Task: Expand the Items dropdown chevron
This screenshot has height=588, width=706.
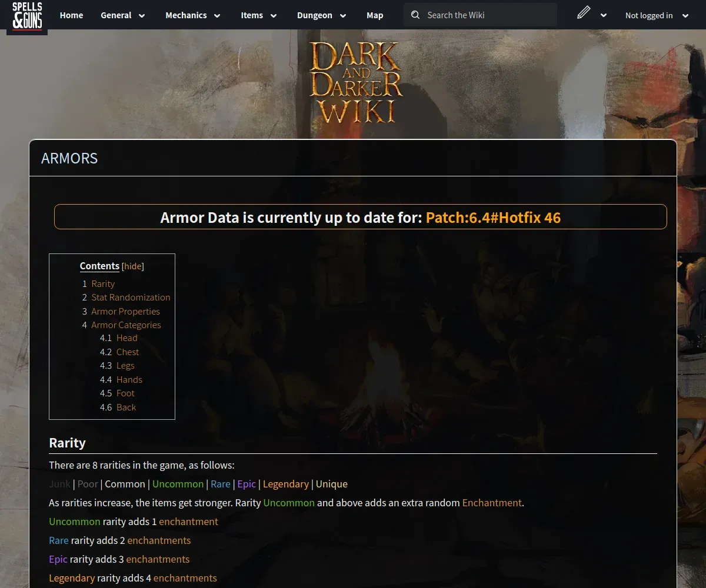Action: [x=274, y=16]
